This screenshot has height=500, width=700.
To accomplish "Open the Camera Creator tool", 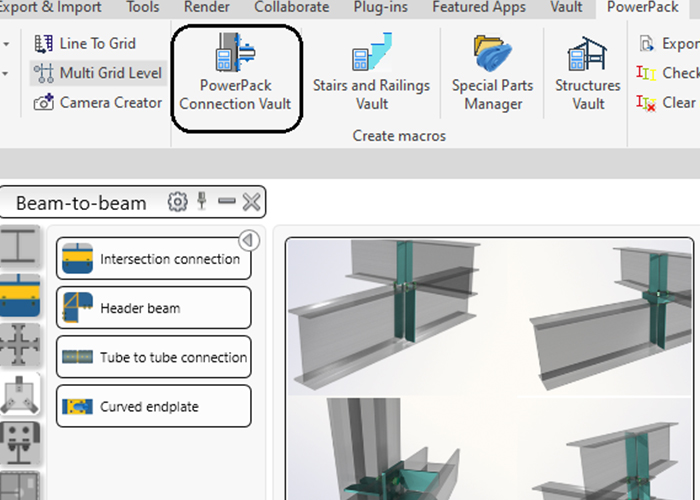I will pyautogui.click(x=98, y=103).
